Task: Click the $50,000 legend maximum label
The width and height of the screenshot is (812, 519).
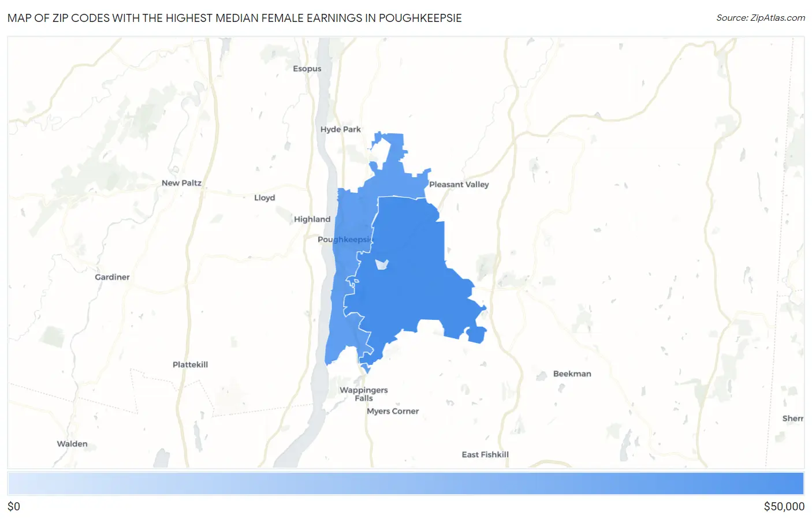Action: [784, 506]
